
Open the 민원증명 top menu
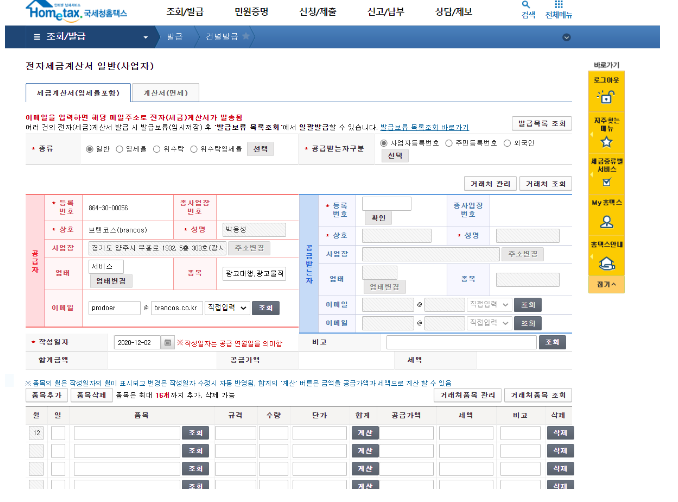(251, 12)
